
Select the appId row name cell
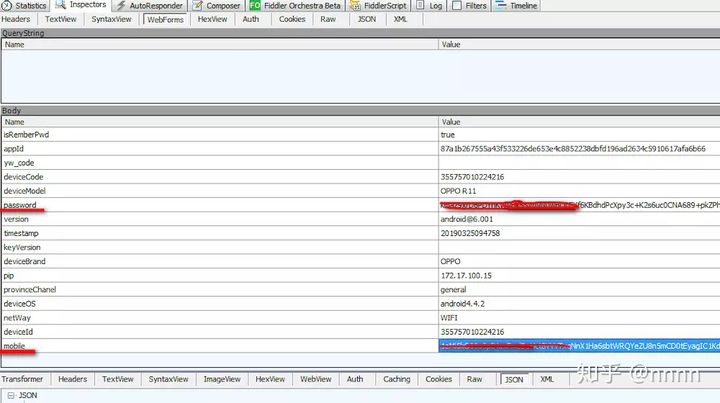[220, 149]
